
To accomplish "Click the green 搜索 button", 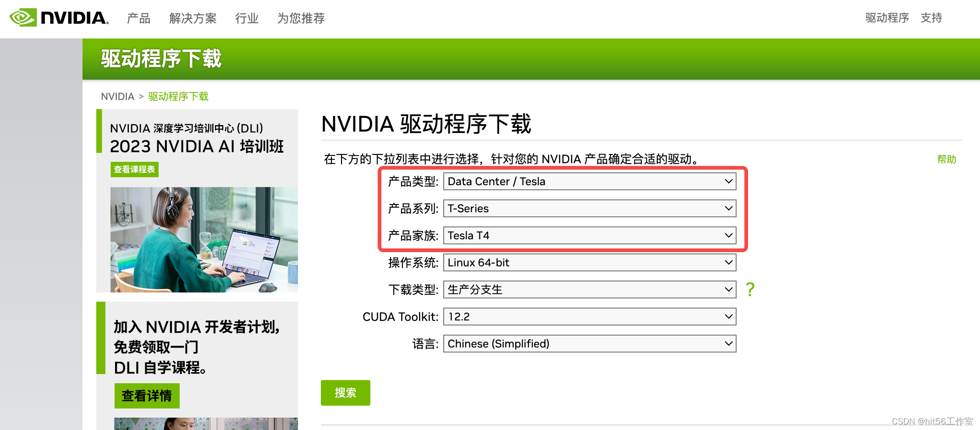I will tap(346, 393).
